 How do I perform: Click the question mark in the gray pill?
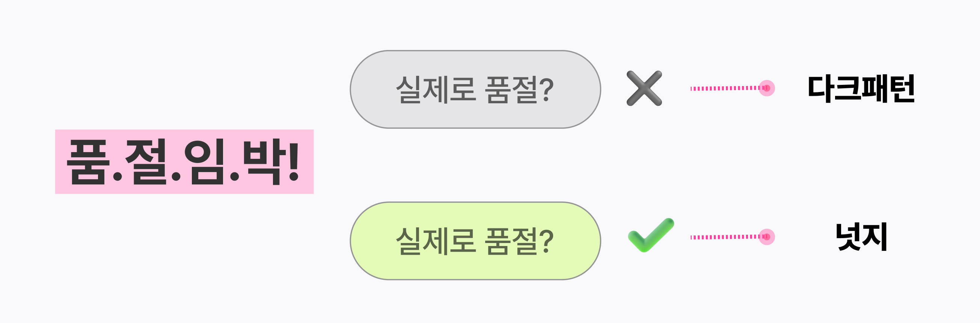547,90
